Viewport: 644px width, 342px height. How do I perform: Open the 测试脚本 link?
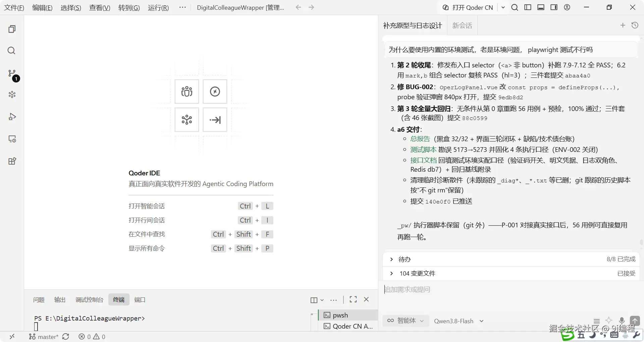tap(423, 150)
